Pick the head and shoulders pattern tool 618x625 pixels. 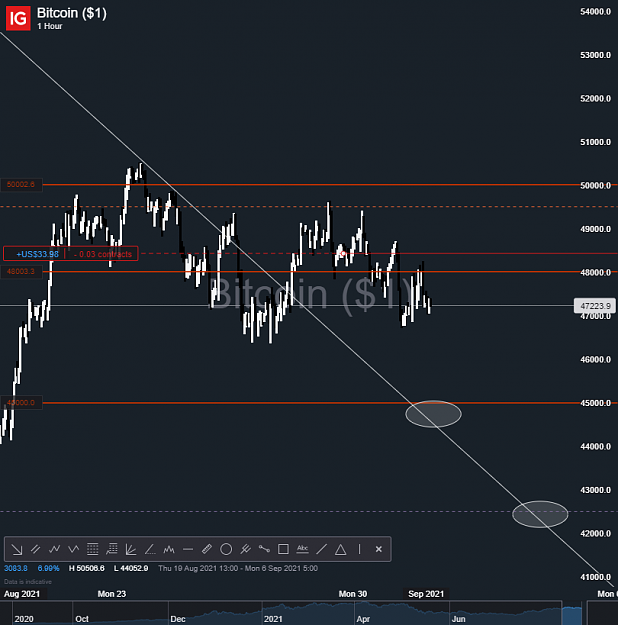[x=169, y=550]
